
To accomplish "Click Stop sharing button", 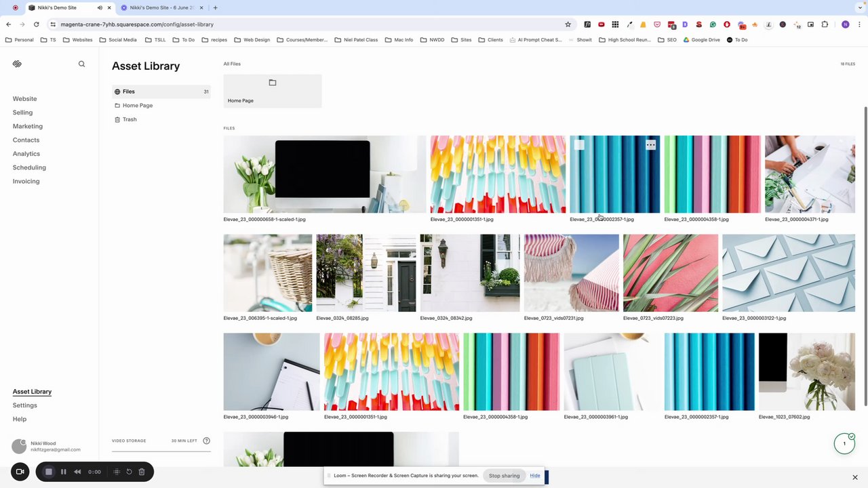I will [504, 476].
